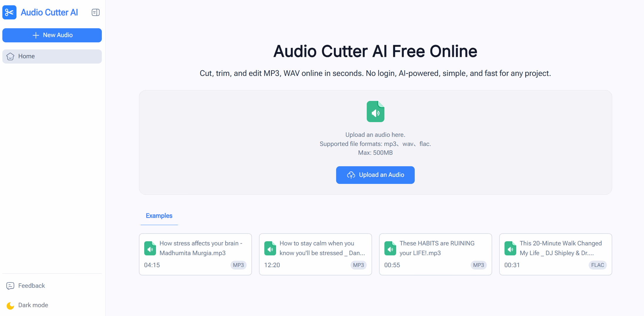This screenshot has width=644, height=316.
Task: Click the Upload an Audio button
Action: 375,175
